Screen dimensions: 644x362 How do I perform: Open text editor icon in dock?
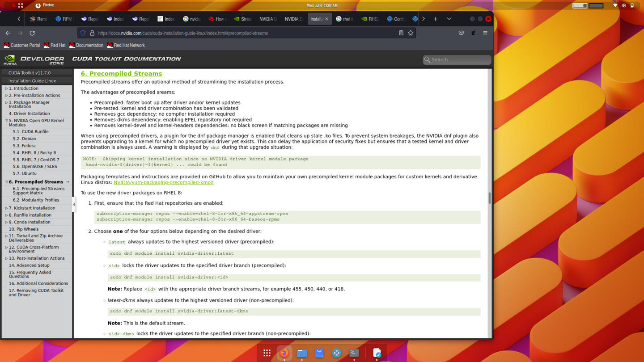(377, 353)
